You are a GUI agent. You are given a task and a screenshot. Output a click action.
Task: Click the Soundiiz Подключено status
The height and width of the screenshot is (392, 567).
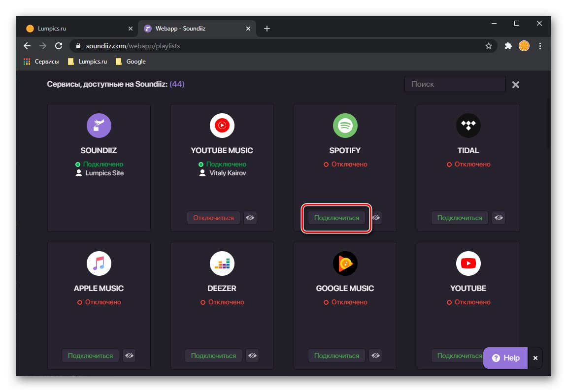(x=99, y=164)
